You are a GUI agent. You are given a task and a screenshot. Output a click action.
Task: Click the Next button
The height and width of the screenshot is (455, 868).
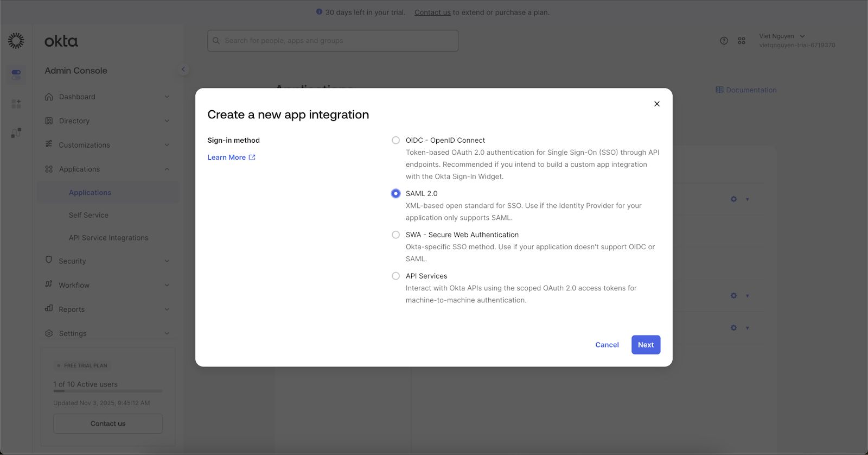(646, 345)
